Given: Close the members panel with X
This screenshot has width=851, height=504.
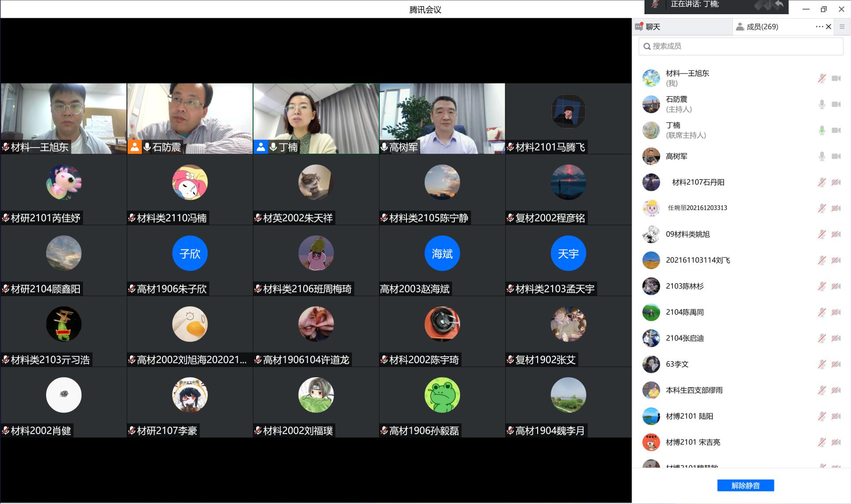Looking at the screenshot, I should click(828, 27).
